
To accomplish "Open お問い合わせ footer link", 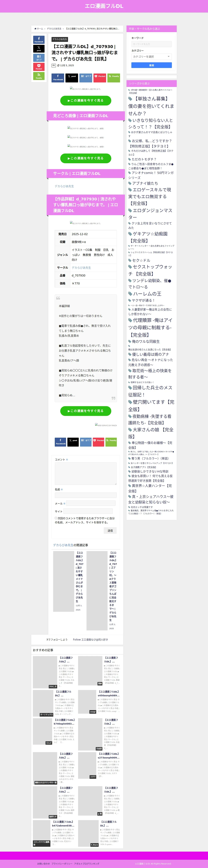I will coord(43,864).
